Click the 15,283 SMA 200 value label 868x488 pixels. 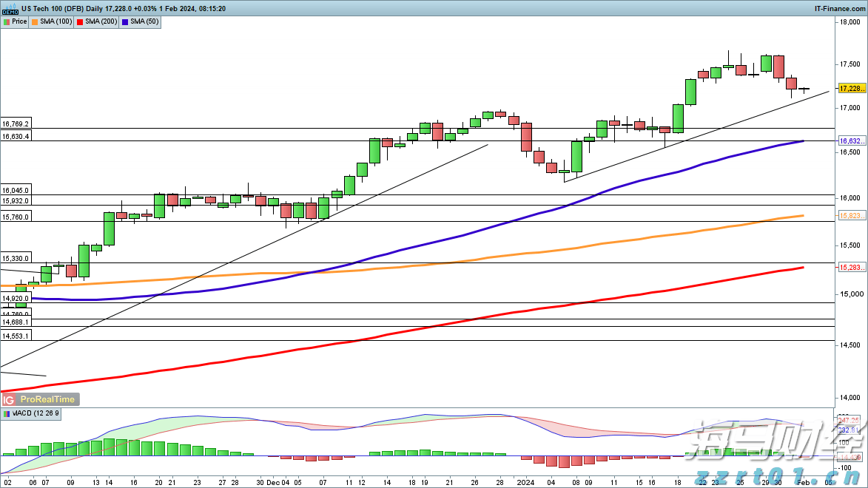(x=851, y=267)
